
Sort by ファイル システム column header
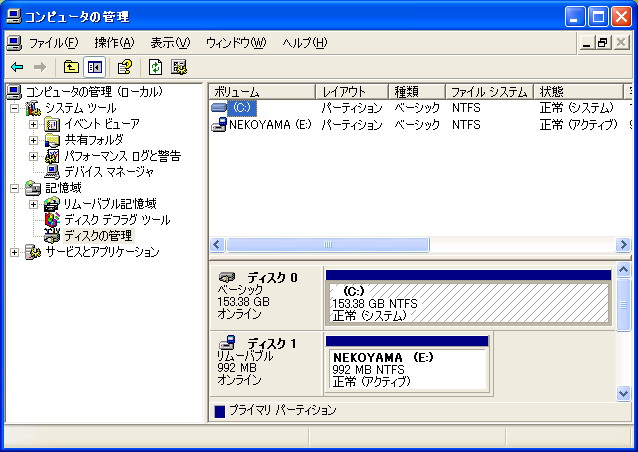click(489, 92)
